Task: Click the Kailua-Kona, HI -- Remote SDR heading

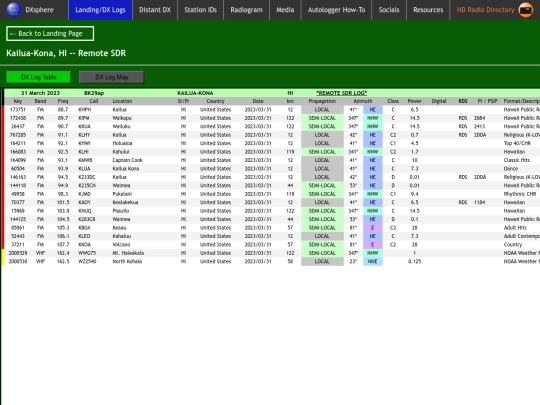Action: [66, 53]
